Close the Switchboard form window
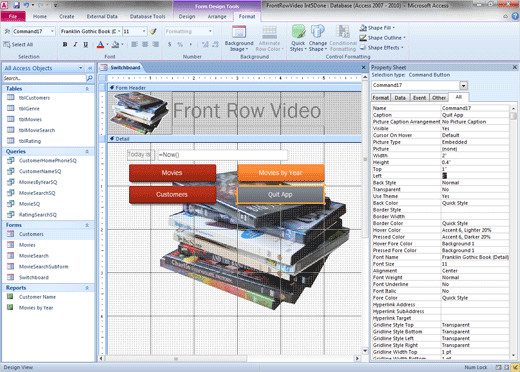 point(364,67)
